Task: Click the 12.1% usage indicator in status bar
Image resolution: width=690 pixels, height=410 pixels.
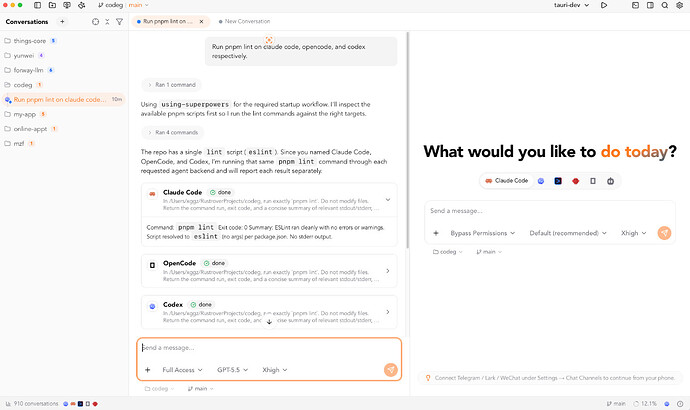Action: click(x=645, y=404)
